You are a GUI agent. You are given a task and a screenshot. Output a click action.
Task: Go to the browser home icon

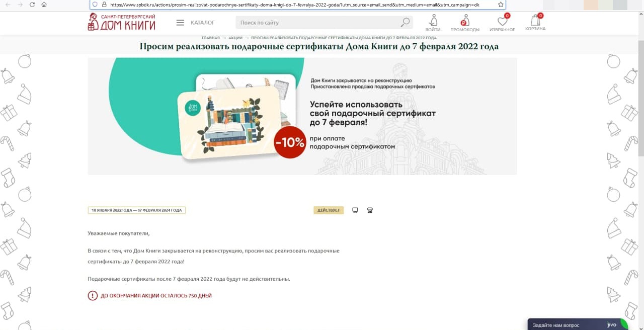44,4
